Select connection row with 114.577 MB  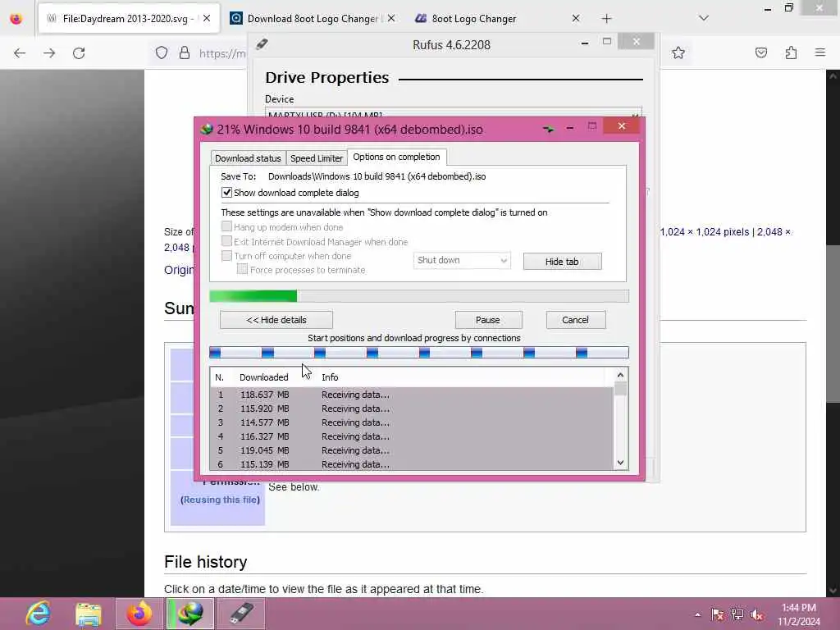pyautogui.click(x=412, y=422)
